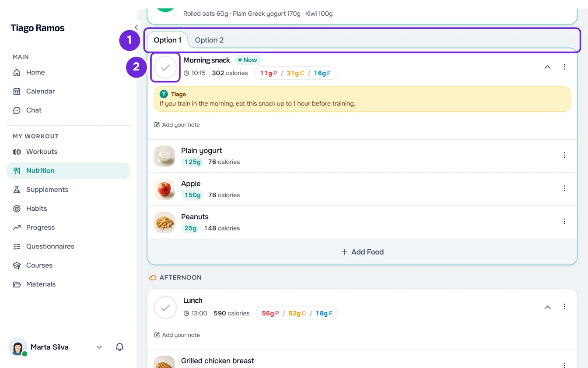Open the Morning snack three-dot menu

coord(564,67)
